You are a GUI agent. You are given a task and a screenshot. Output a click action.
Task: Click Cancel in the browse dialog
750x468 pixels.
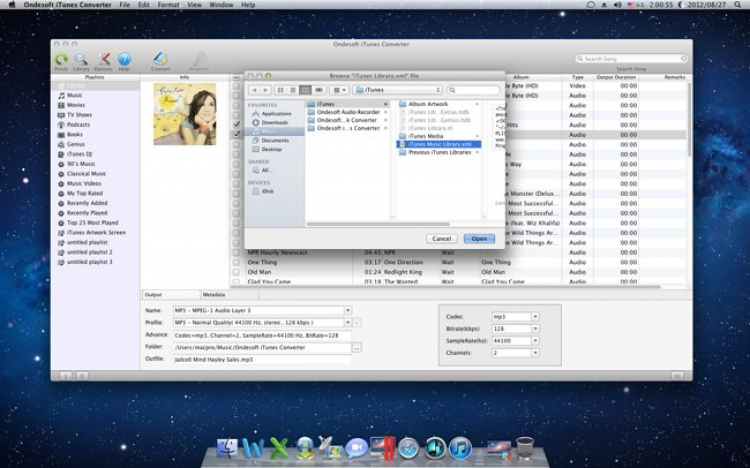441,239
